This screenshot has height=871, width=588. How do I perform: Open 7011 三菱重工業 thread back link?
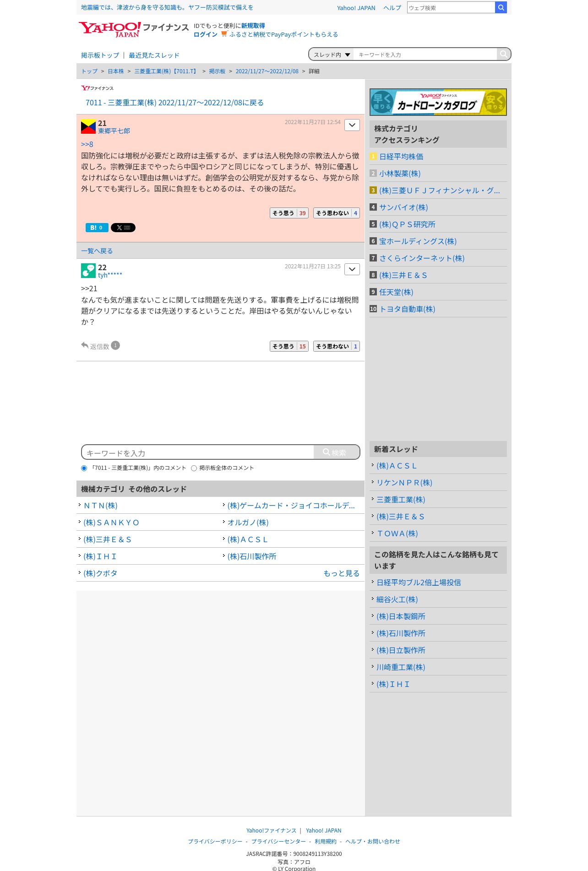tap(174, 103)
